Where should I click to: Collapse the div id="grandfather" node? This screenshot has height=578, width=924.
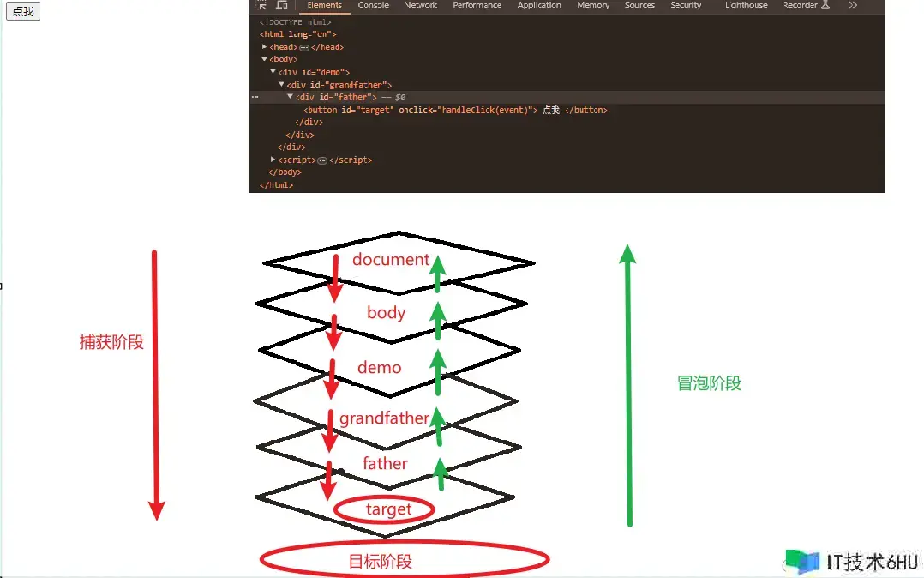[282, 84]
